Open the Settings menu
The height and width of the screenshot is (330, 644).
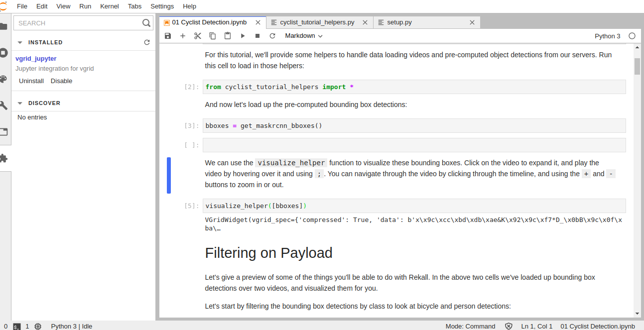(x=162, y=6)
